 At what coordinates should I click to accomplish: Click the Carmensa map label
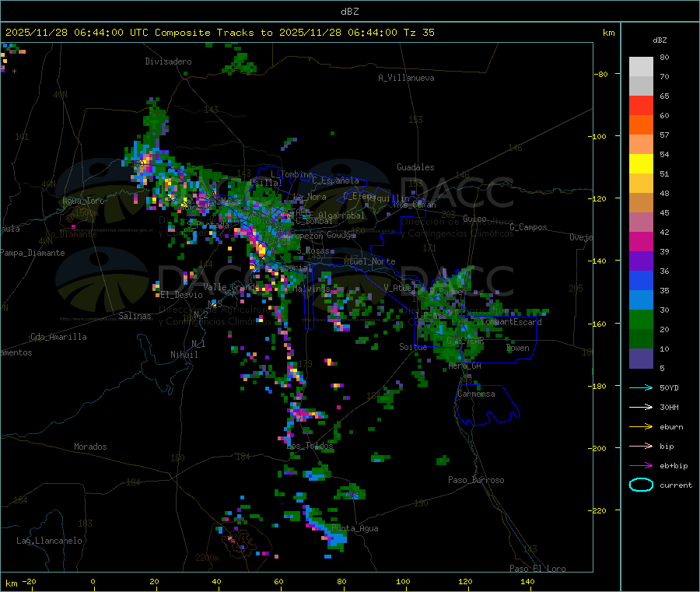476,394
